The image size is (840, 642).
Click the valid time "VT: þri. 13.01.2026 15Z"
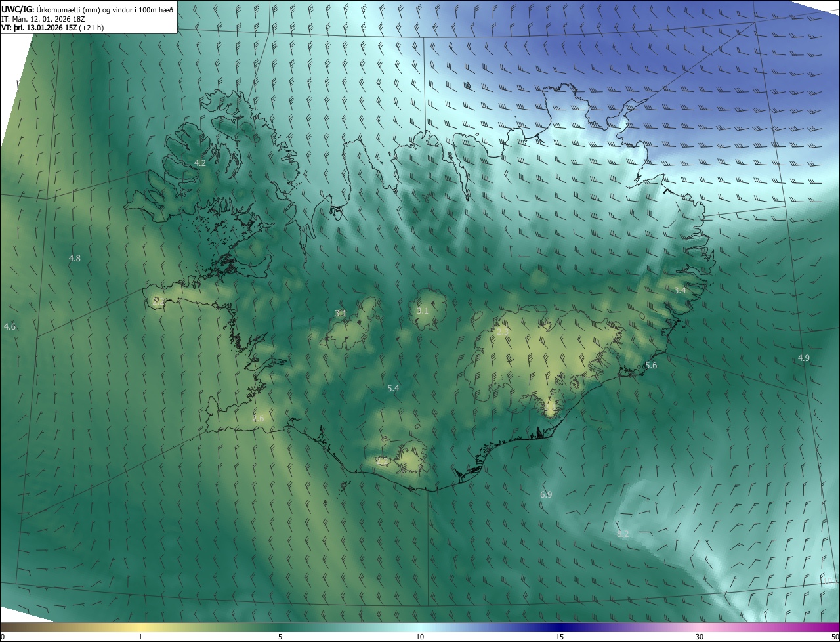(39, 28)
